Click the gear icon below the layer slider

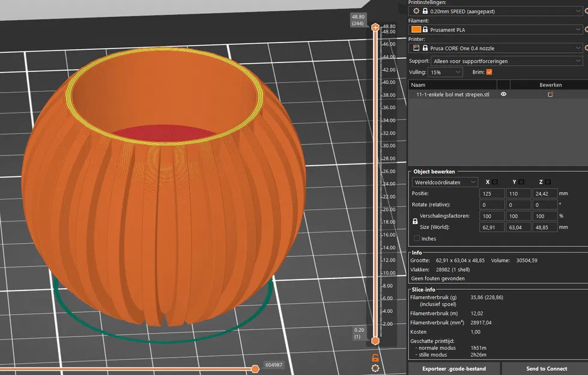click(x=375, y=368)
